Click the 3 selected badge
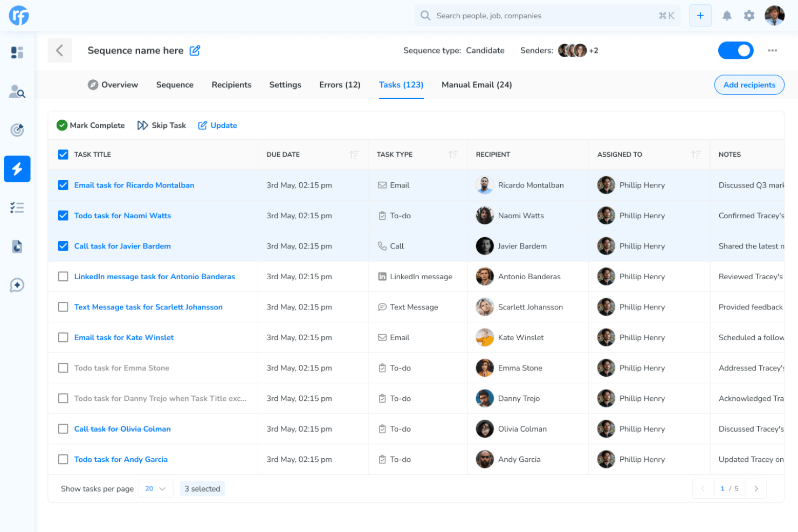This screenshot has height=532, width=798. [x=202, y=489]
